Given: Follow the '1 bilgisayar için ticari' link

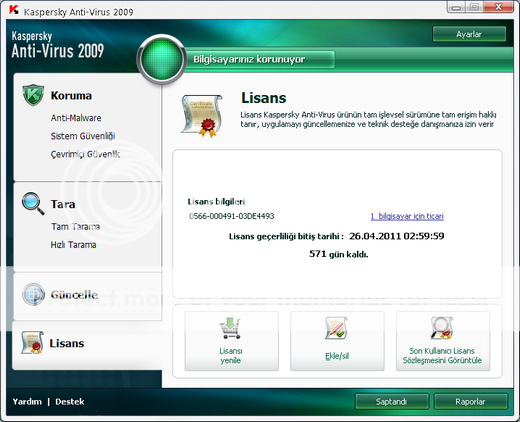Looking at the screenshot, I should [x=407, y=216].
